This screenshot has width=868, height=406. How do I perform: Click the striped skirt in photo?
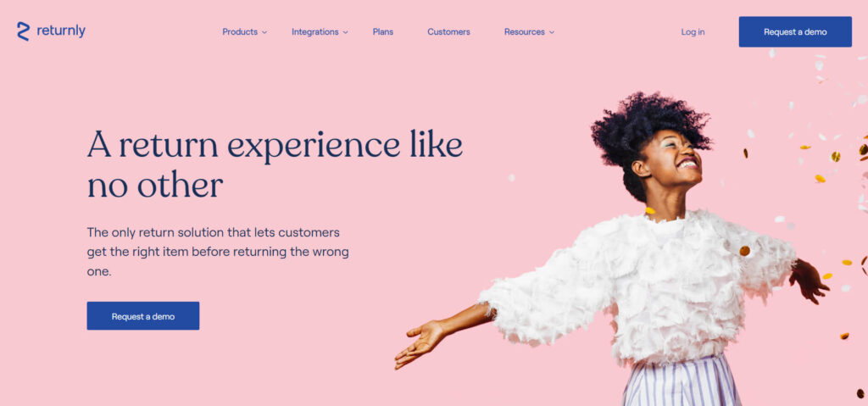[681, 383]
